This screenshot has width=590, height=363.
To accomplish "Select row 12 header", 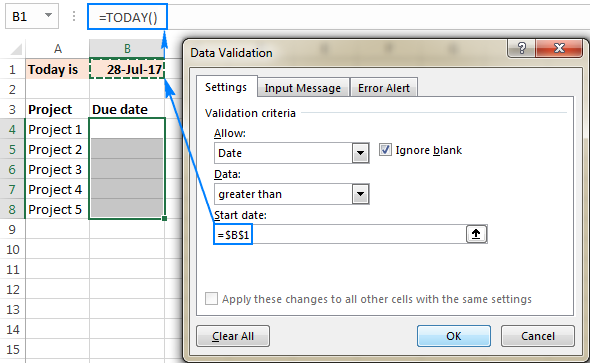I will (12, 290).
